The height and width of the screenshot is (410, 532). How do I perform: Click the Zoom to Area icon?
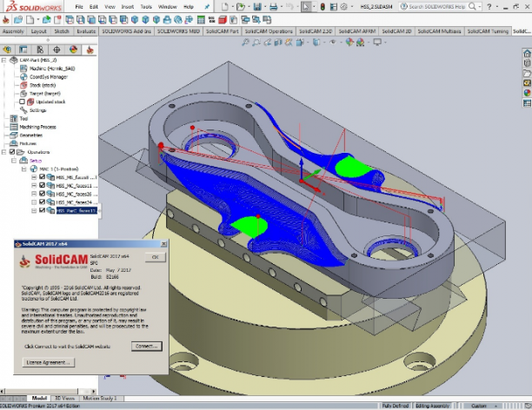[x=256, y=43]
